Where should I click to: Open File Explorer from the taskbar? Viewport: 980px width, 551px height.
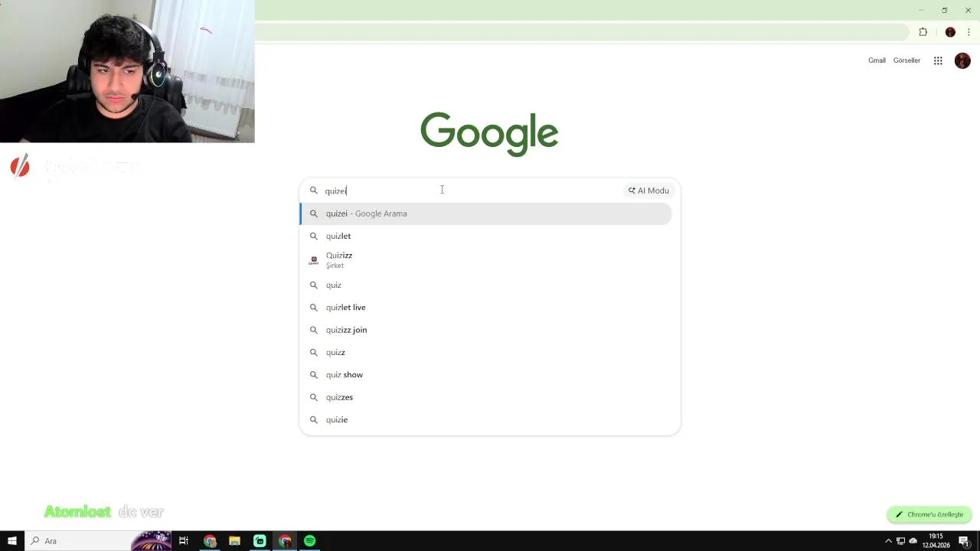pos(234,541)
